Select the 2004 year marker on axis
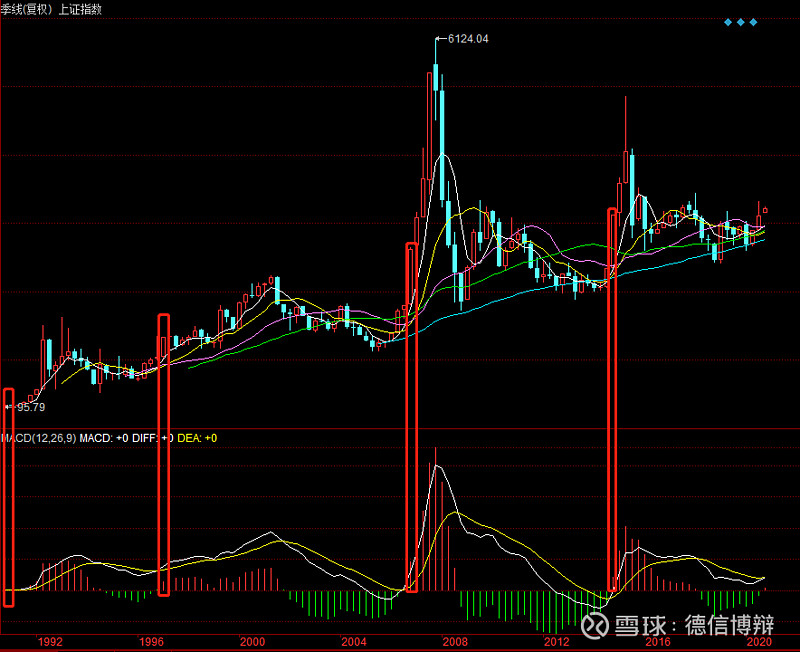 [x=354, y=641]
